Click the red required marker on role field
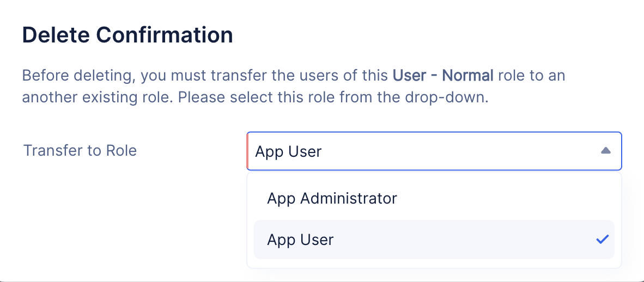Image resolution: width=644 pixels, height=282 pixels. coord(247,151)
